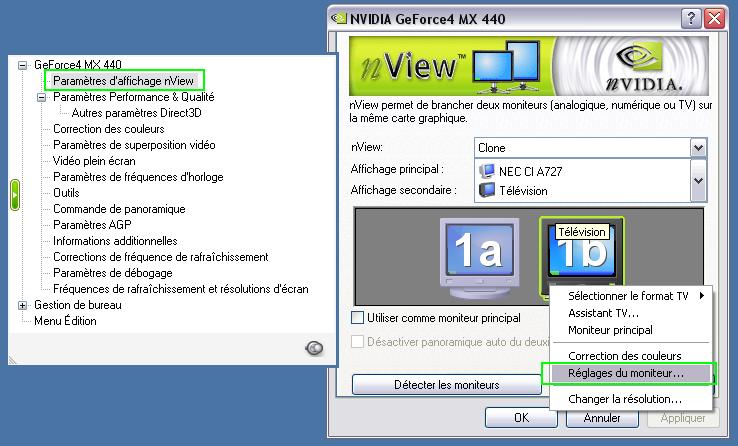The image size is (738, 446).
Task: Collapse the GeForce4 MX 440 tree node
Action: [23, 65]
